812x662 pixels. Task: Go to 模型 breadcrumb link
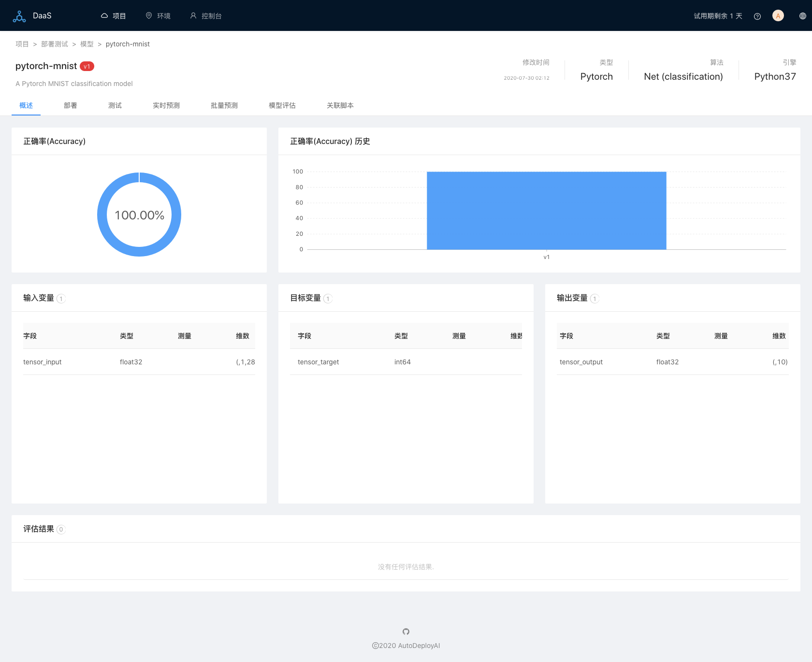tap(87, 44)
